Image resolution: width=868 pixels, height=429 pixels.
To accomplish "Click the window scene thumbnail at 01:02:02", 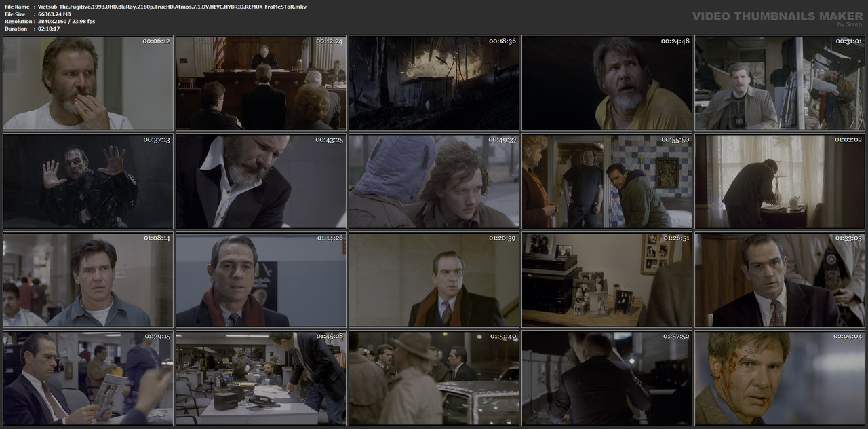I will pyautogui.click(x=780, y=181).
